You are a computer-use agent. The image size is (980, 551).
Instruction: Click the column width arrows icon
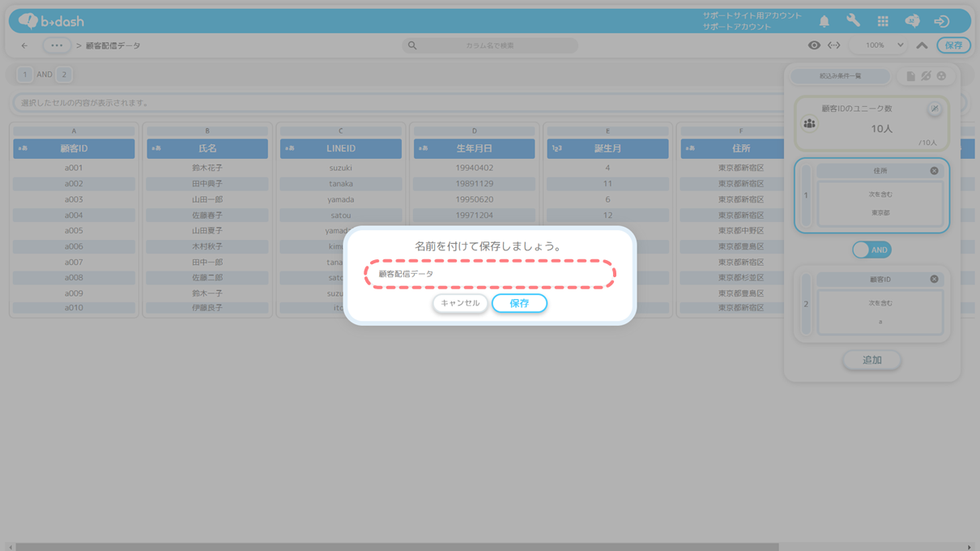point(833,45)
